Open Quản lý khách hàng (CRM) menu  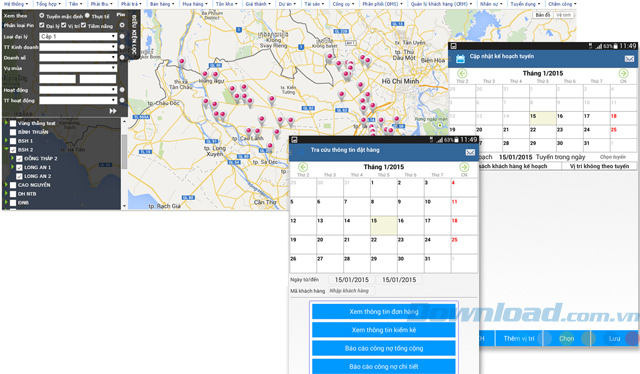(x=441, y=4)
